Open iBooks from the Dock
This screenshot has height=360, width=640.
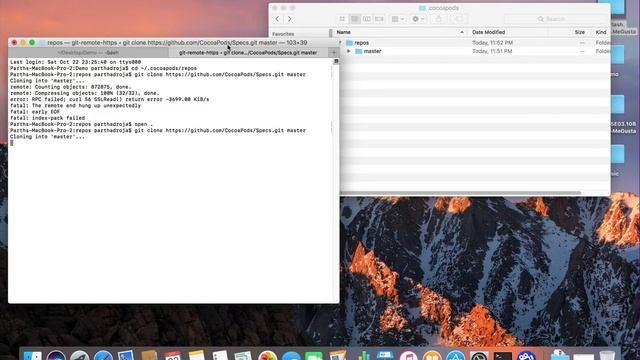pyautogui.click(x=432, y=356)
